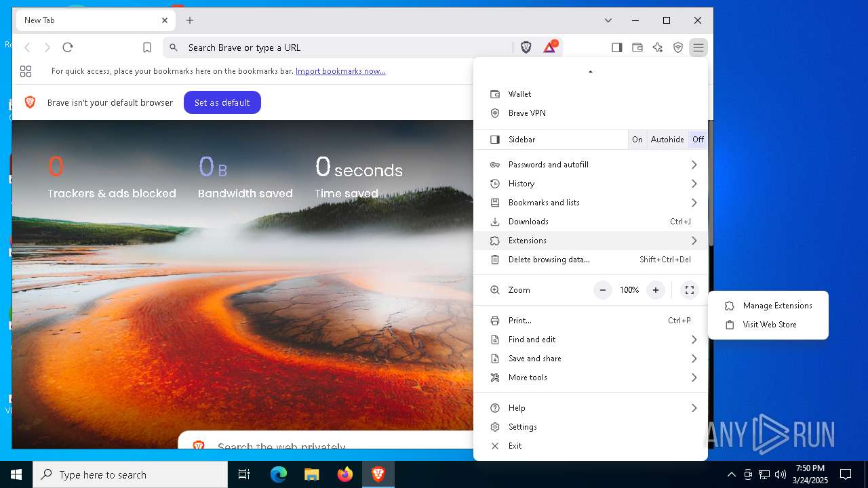
Task: Open Settings from the menu
Action: [x=590, y=427]
